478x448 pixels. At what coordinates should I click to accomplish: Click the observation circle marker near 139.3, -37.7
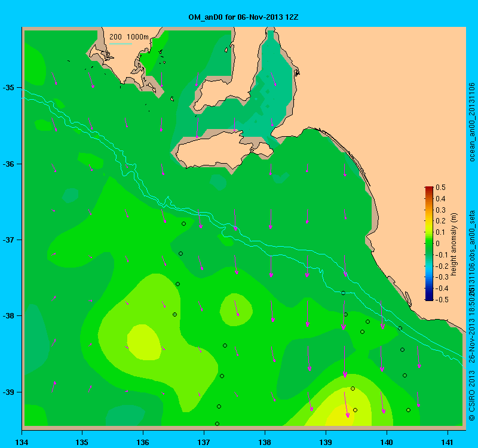click(x=343, y=293)
